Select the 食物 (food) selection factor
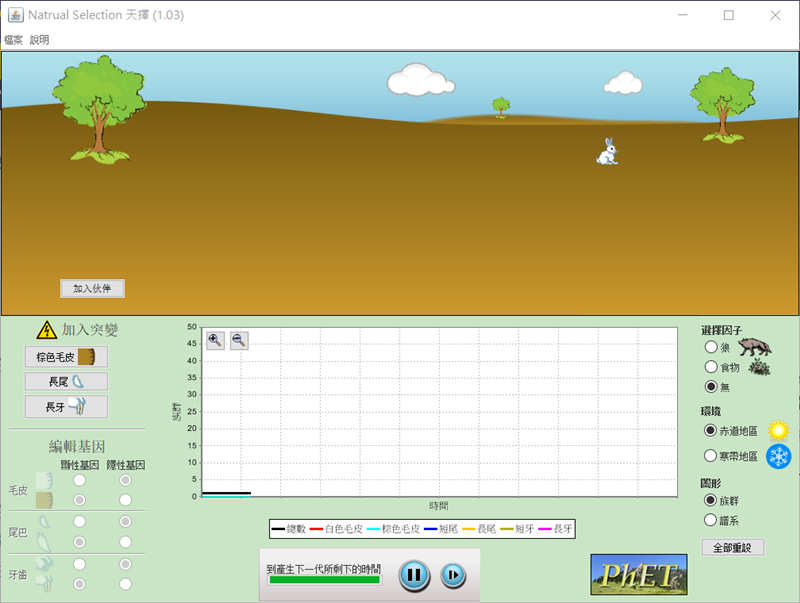The width and height of the screenshot is (800, 603). click(x=711, y=367)
